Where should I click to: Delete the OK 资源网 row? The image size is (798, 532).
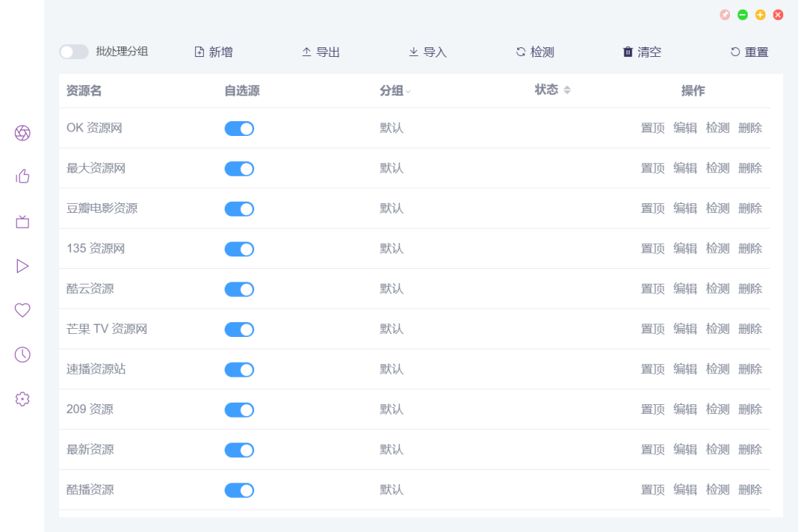tap(750, 128)
